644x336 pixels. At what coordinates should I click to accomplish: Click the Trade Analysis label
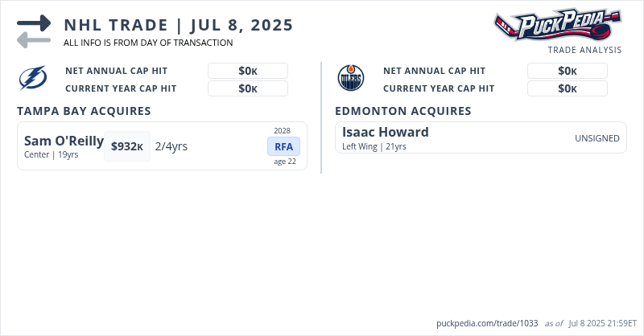(584, 50)
